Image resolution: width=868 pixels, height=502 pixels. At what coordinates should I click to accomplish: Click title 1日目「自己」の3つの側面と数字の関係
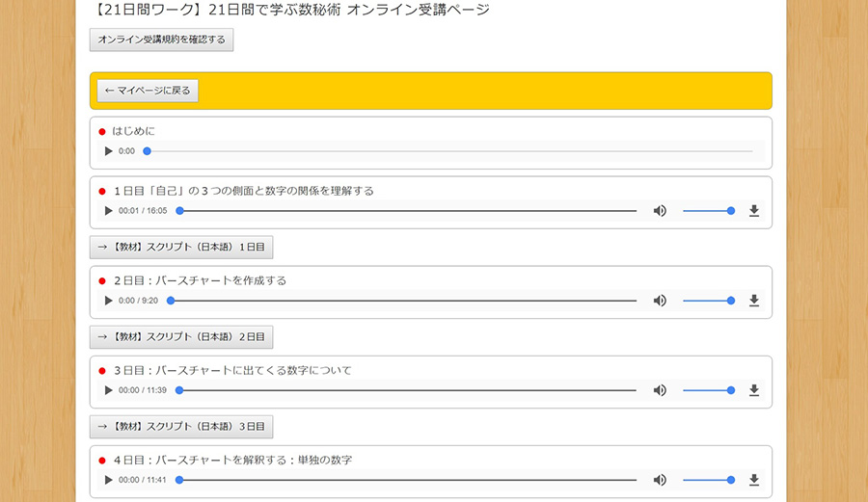pyautogui.click(x=244, y=191)
